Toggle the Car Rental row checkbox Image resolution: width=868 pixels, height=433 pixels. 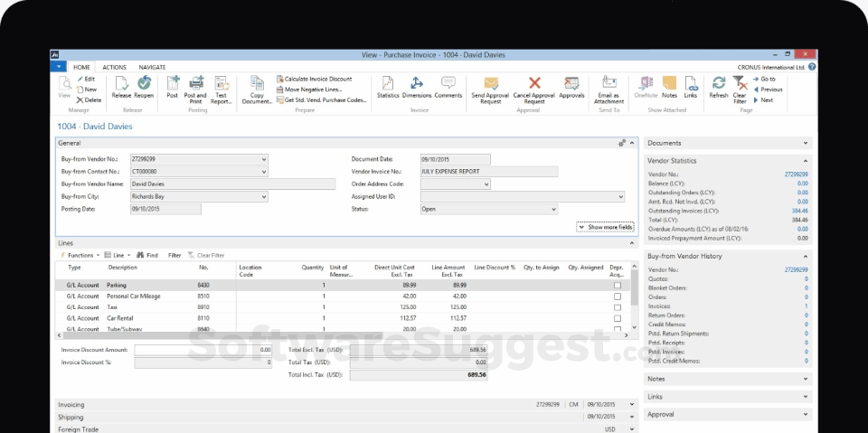click(618, 318)
